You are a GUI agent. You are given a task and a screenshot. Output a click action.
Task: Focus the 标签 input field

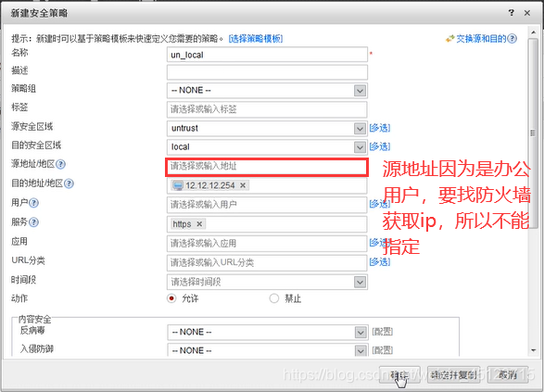coord(267,109)
